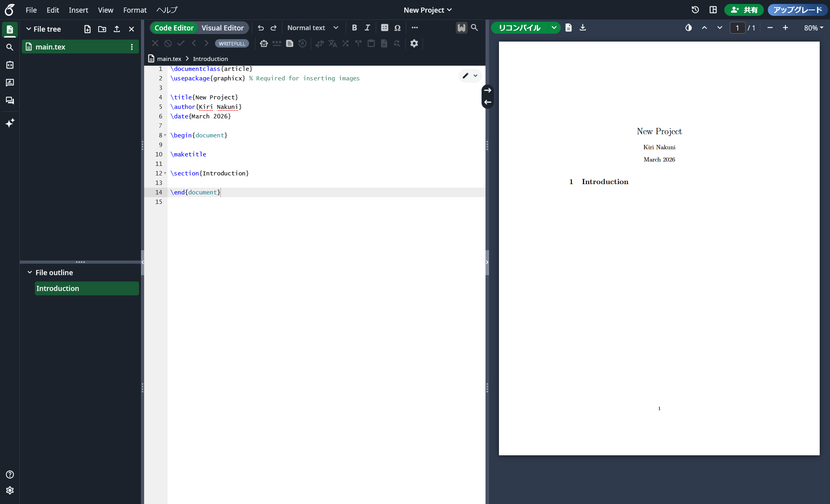
Task: Expand the recompile options arrow
Action: pos(554,28)
